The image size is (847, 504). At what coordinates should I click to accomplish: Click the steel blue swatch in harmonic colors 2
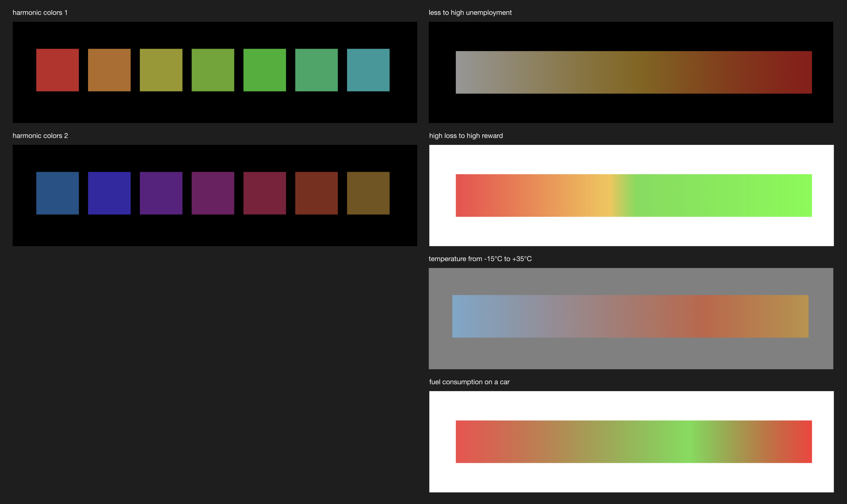57,193
